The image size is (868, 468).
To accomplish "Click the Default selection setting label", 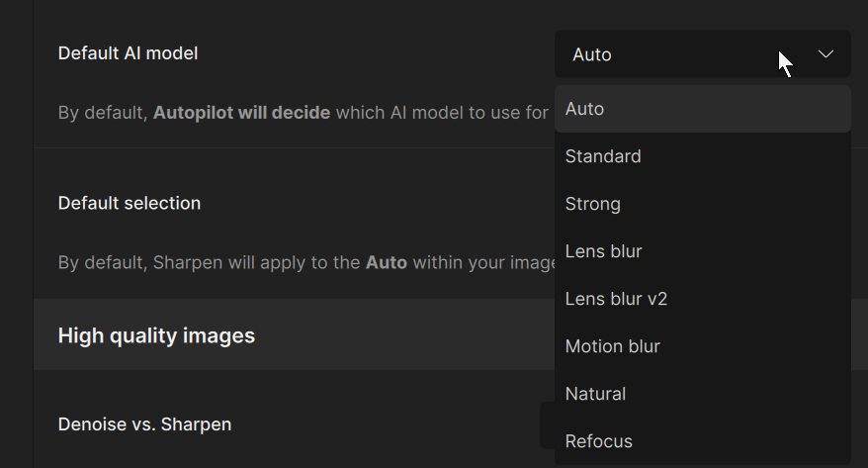I will pos(130,203).
